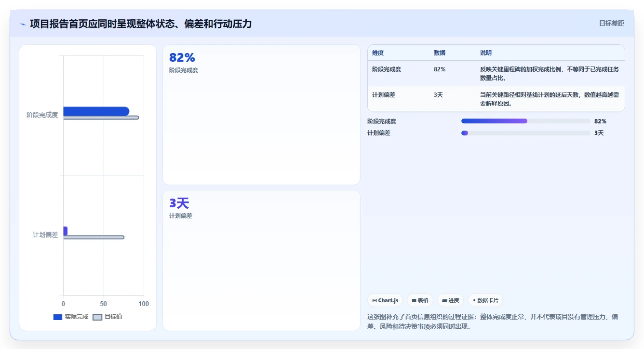Click the gray 计划偏差 target bar in the chart
Screen dimensions: 644x349
click(x=94, y=237)
